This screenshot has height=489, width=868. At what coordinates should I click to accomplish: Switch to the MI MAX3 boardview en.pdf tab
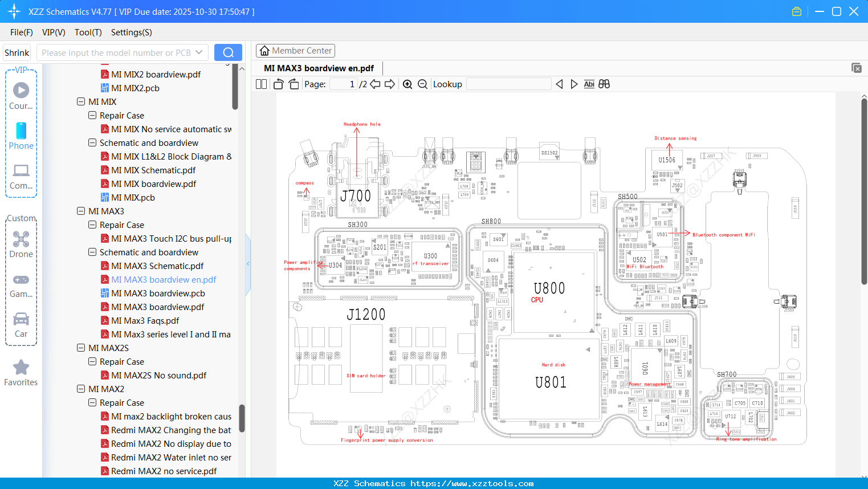pyautogui.click(x=317, y=68)
